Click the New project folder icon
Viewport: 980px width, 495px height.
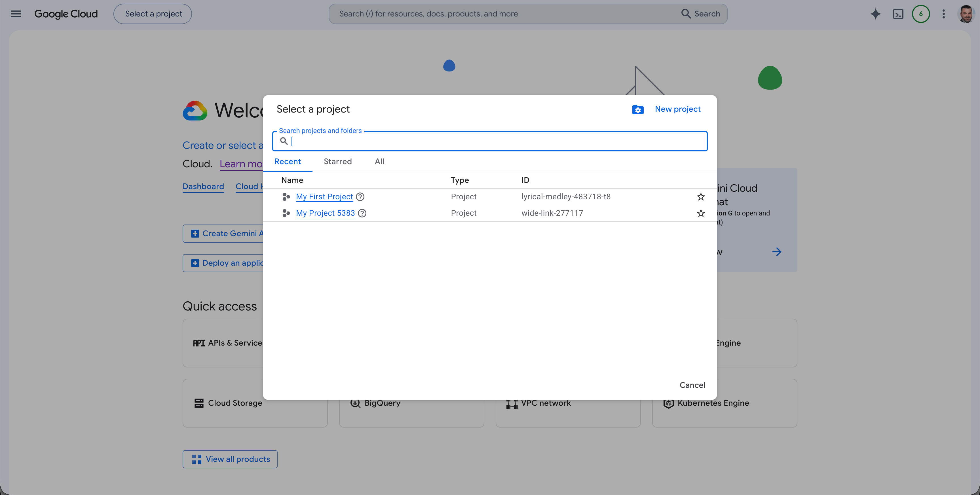point(638,110)
